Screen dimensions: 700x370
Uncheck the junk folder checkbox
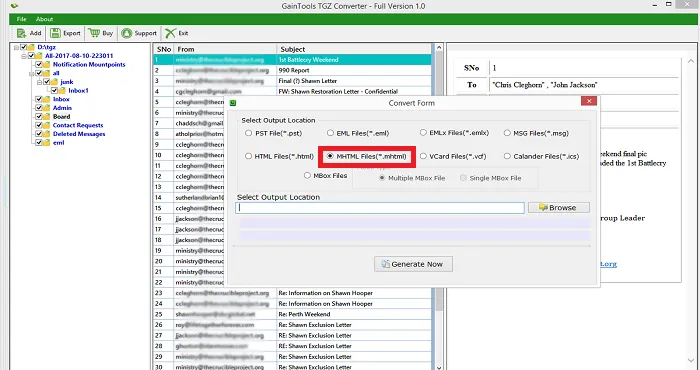point(46,82)
